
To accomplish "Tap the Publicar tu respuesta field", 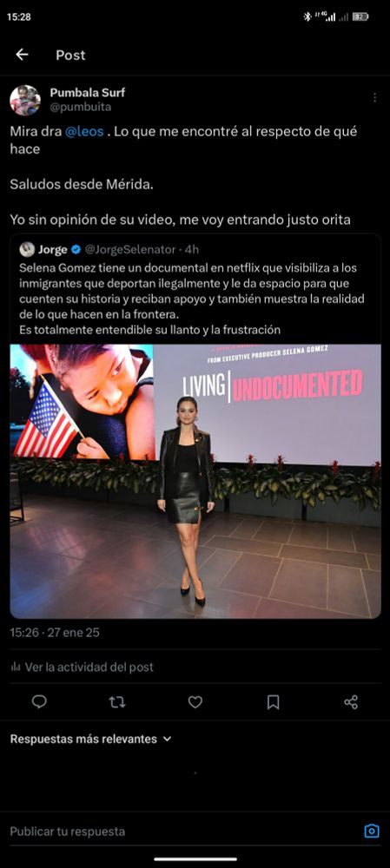I will pos(182,831).
